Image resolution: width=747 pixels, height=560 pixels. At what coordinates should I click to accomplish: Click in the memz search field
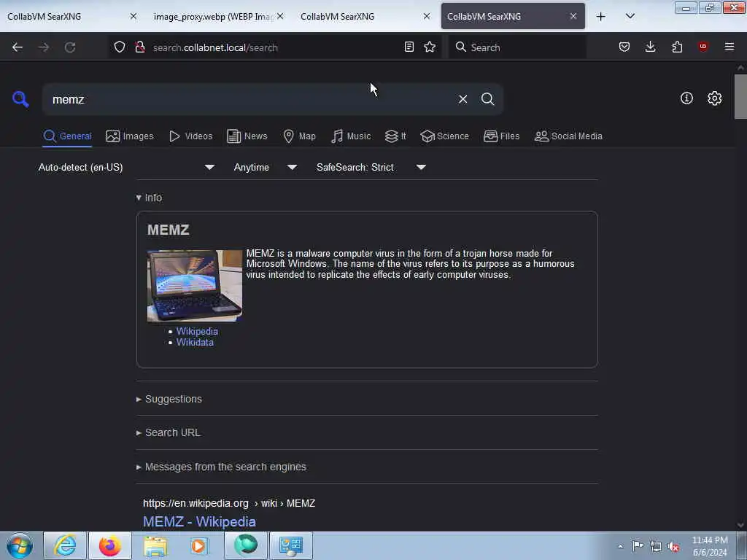[x=248, y=99]
